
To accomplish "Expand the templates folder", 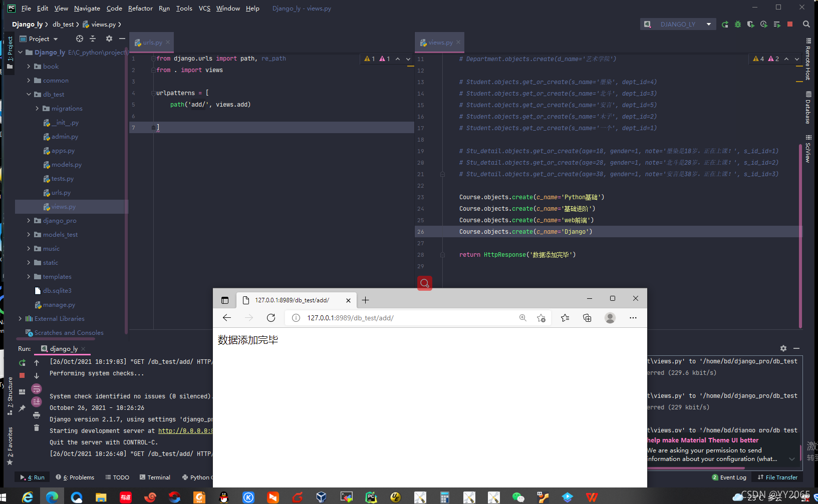I will [x=29, y=276].
